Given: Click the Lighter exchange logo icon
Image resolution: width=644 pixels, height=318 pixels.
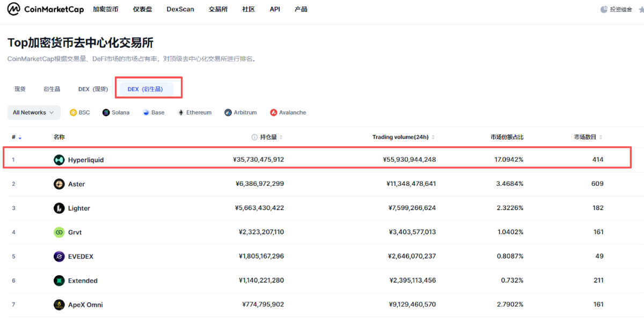Looking at the screenshot, I should point(59,208).
